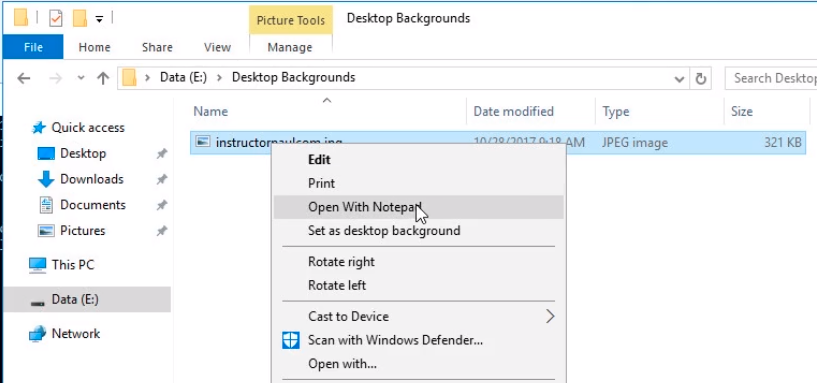Choose Edit from the context menu

point(418,159)
